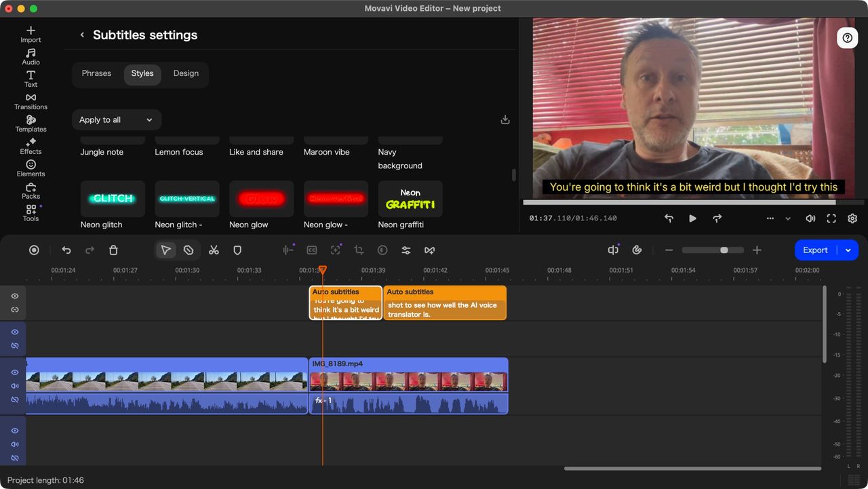Open the Effects panel
Screen dimensions: 868x489
pyautogui.click(x=31, y=146)
